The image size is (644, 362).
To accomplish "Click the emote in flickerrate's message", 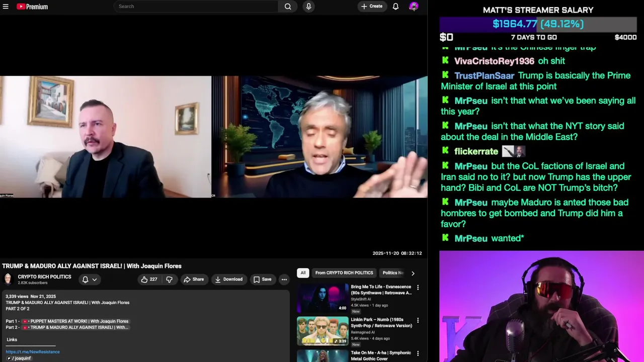I will pyautogui.click(x=513, y=151).
